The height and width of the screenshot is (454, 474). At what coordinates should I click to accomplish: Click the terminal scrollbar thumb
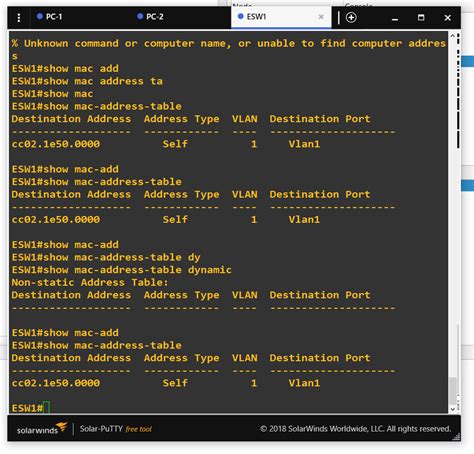(452, 391)
